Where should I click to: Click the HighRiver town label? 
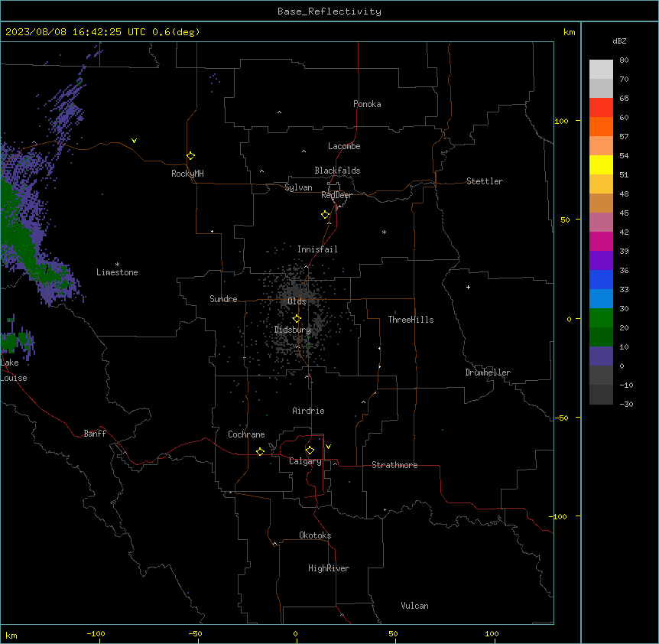click(329, 568)
